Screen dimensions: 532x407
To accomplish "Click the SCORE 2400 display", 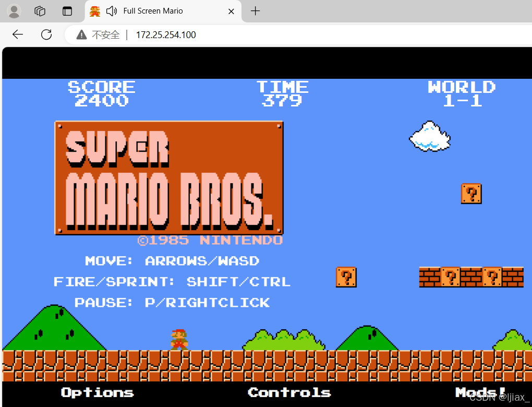I will coord(102,94).
